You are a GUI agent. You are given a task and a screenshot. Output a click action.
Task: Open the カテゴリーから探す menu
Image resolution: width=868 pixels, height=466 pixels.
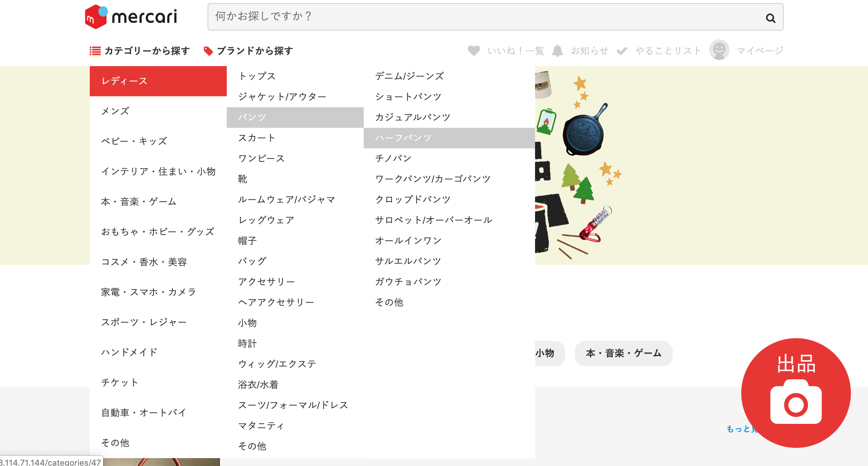click(146, 50)
